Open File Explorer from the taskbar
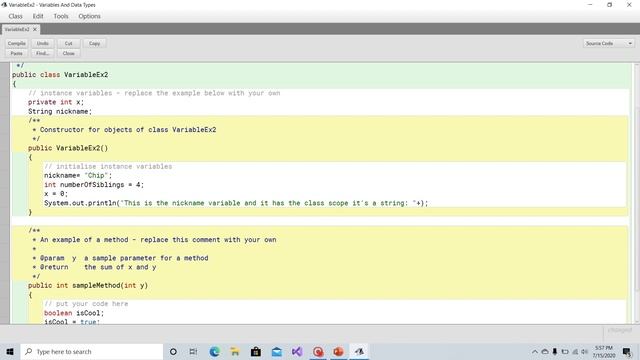 pyautogui.click(x=235, y=351)
